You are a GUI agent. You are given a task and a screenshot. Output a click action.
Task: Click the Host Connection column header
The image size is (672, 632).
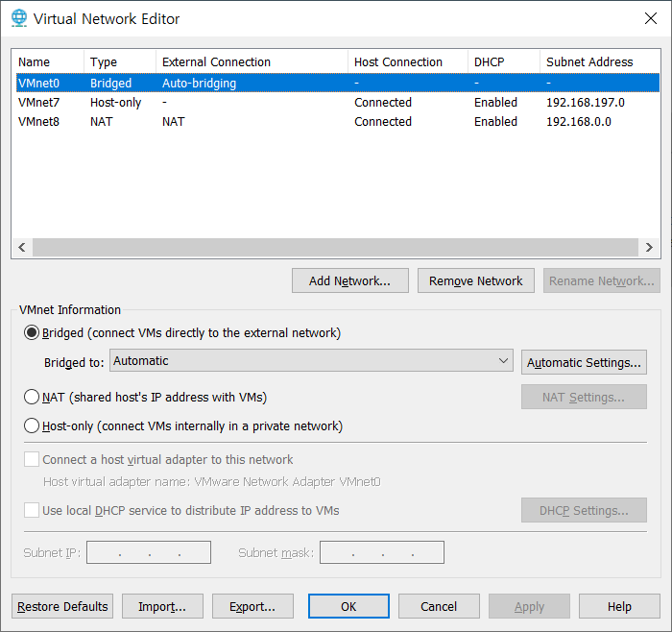[x=408, y=61]
